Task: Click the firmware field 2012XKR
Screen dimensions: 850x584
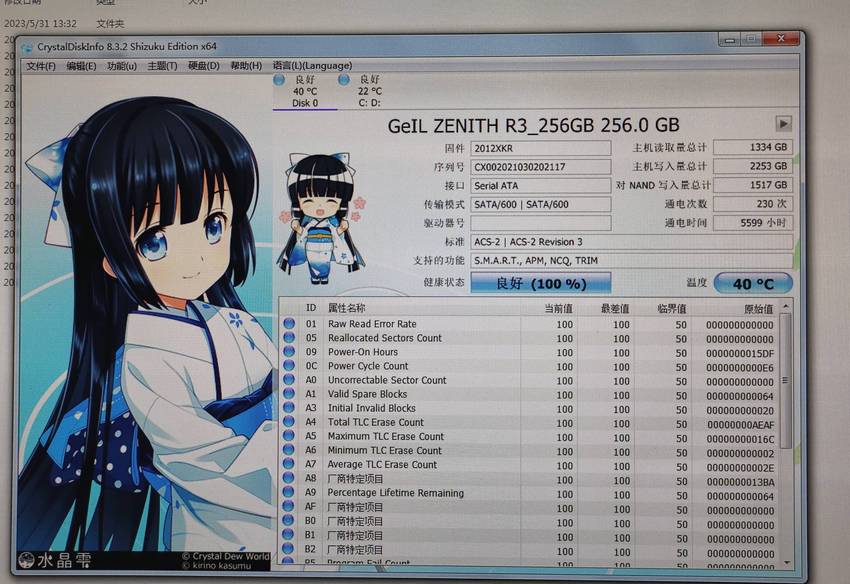Action: tap(540, 148)
